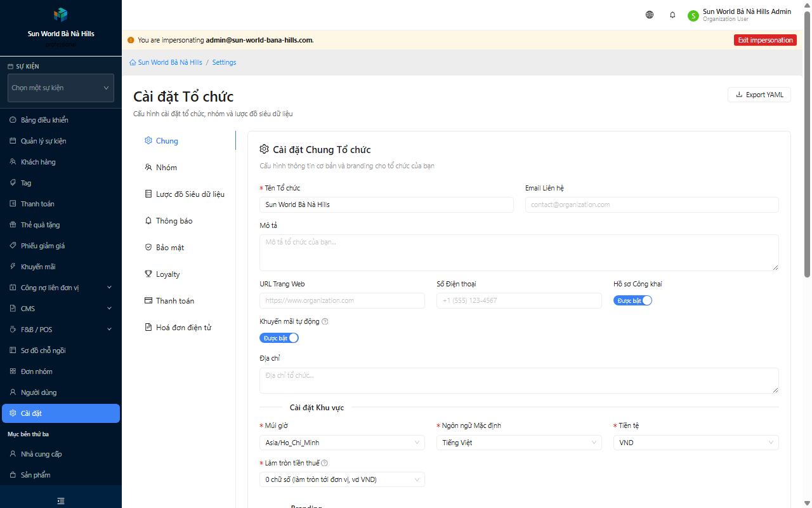Click the help icon beside Khuyến mãi tự động
The width and height of the screenshot is (812, 508).
click(x=325, y=321)
